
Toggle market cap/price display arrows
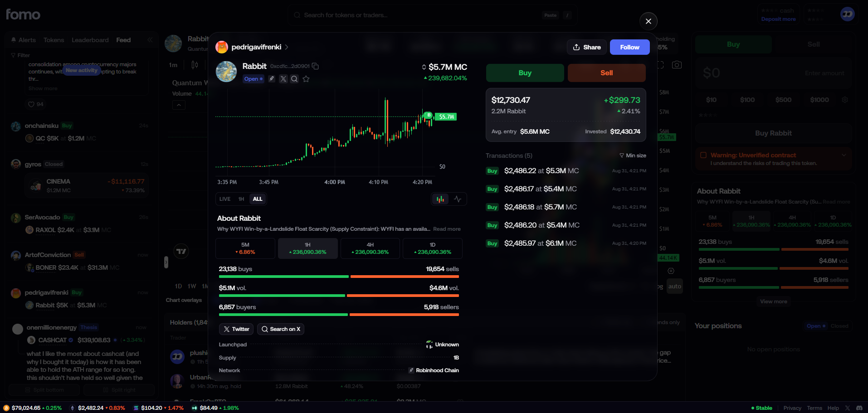pos(424,67)
